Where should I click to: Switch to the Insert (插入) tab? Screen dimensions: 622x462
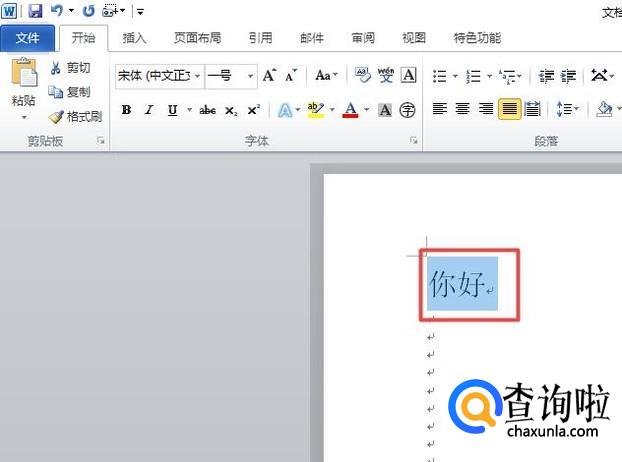click(x=134, y=38)
